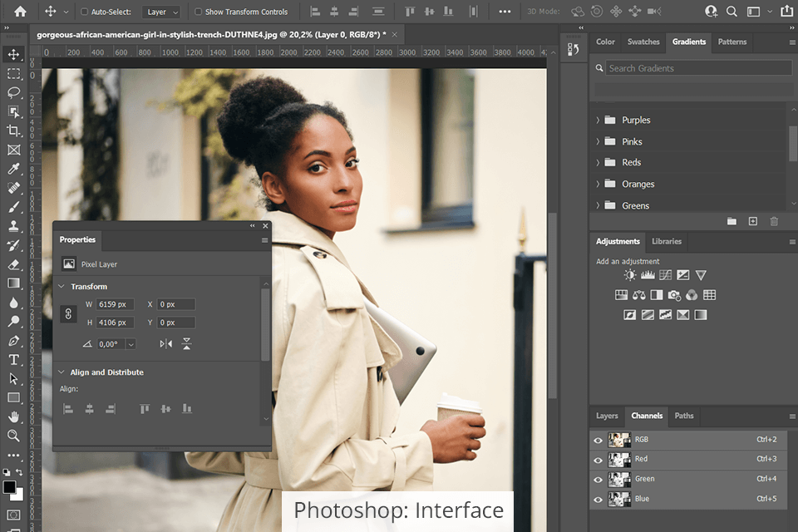
Task: Add a Levels adjustment
Action: click(648, 275)
